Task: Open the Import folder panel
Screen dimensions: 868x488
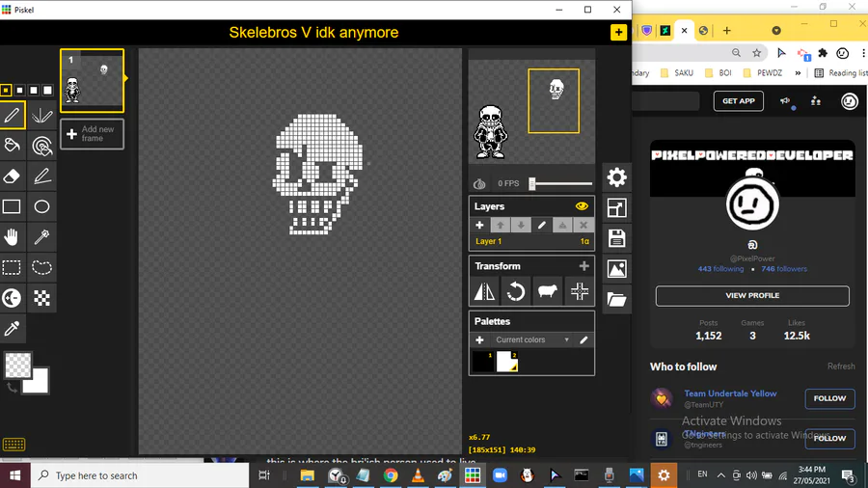Action: point(616,299)
